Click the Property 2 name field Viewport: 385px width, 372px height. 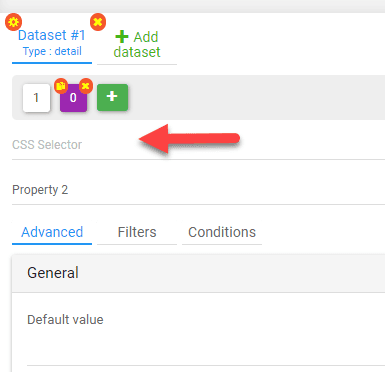click(x=198, y=190)
